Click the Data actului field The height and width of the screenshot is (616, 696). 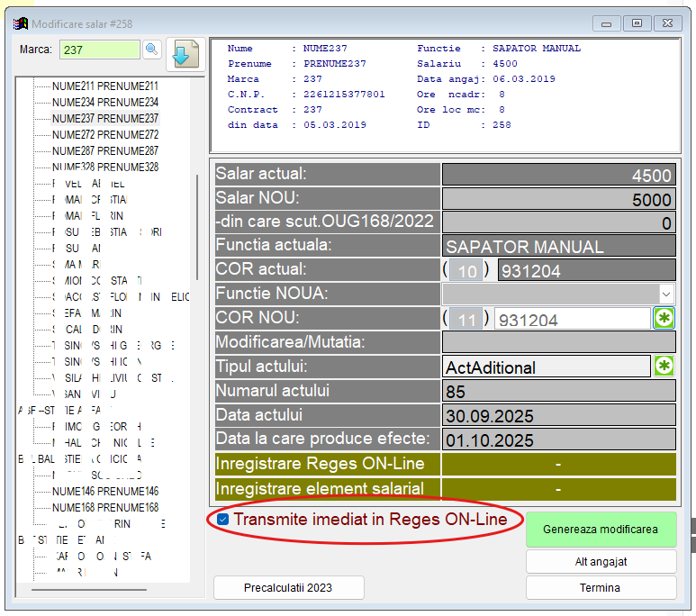(558, 415)
